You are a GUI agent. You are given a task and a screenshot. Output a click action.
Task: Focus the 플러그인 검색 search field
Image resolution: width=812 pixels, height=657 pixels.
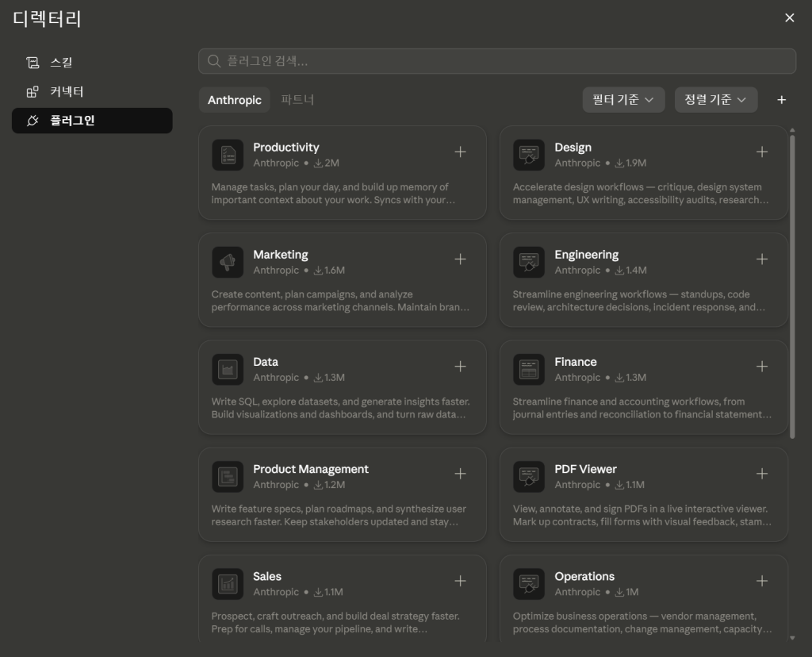[497, 61]
